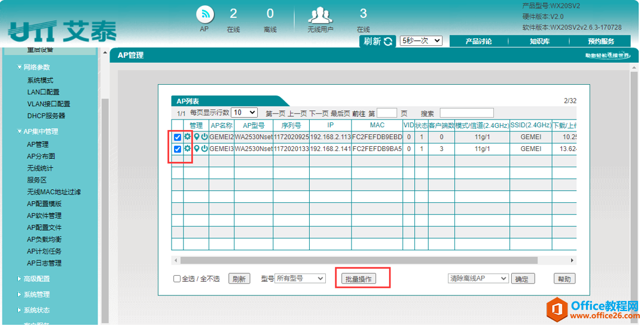644x326 pixels.
Task: Collapse the 网络参数 sidebar section
Action: (33, 67)
